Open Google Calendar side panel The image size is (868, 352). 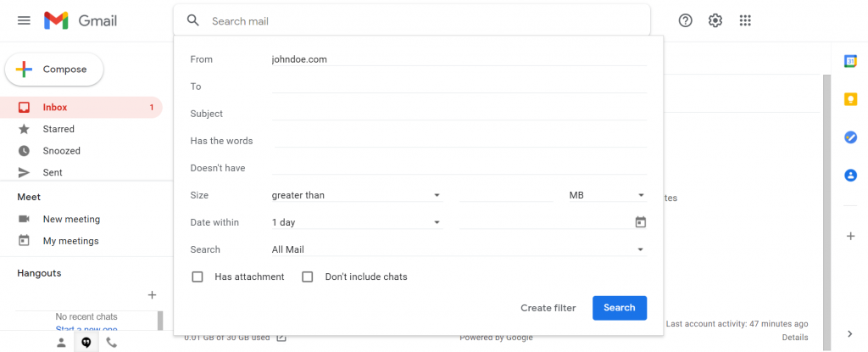click(x=850, y=61)
